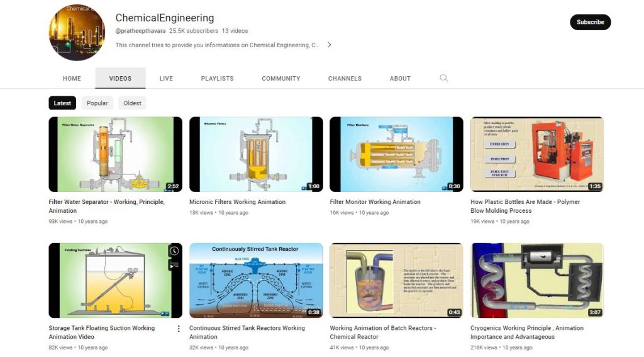This screenshot has width=644, height=357.
Task: Click '41K views' under Batch Reactors video
Action: coord(341,348)
